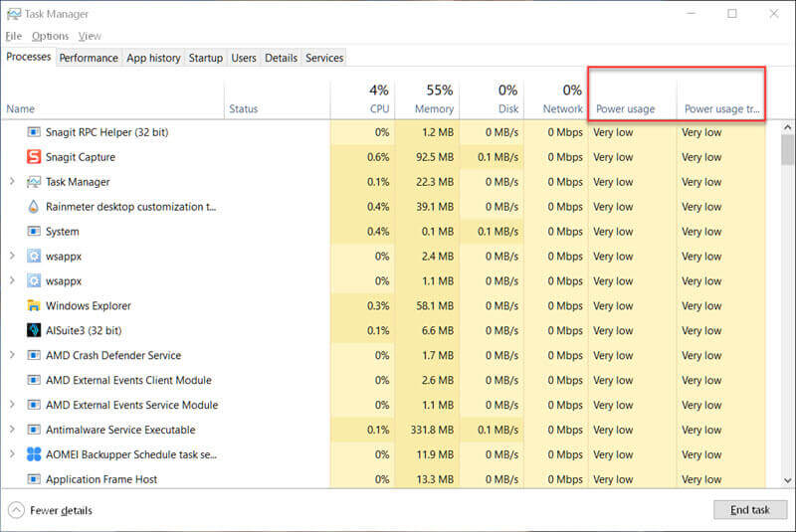Click the Snagit RPC Helper process icon
This screenshot has height=532, width=796.
[x=34, y=132]
